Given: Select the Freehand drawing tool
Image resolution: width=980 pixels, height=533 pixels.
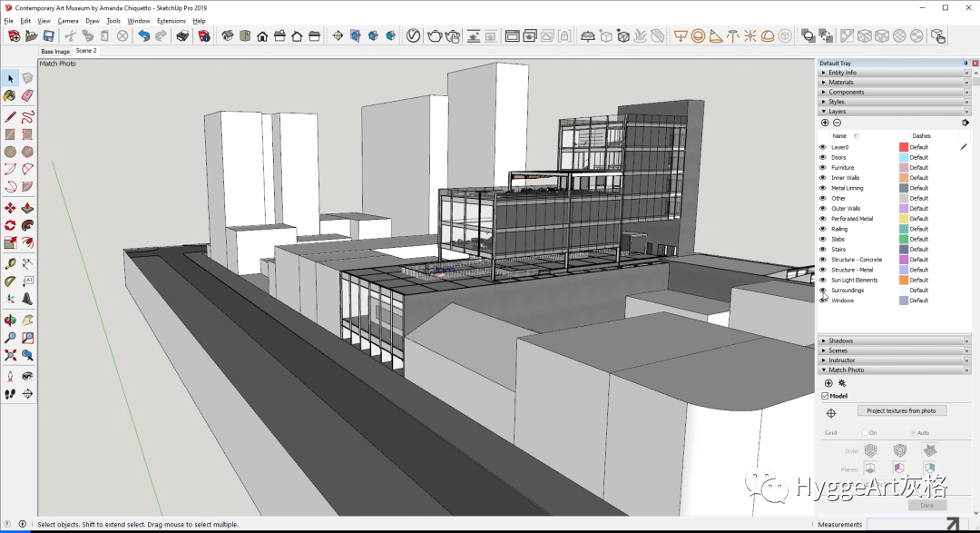Looking at the screenshot, I should coord(27,117).
